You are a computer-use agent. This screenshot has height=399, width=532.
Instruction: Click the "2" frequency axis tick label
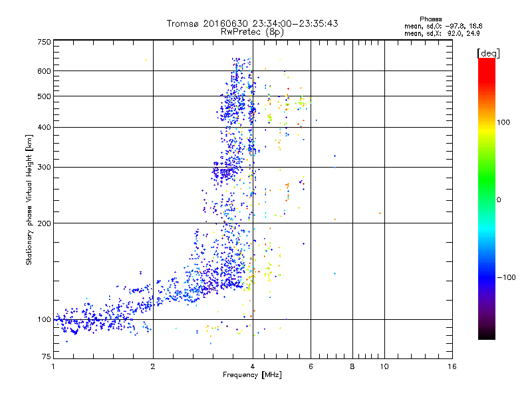pyautogui.click(x=153, y=366)
